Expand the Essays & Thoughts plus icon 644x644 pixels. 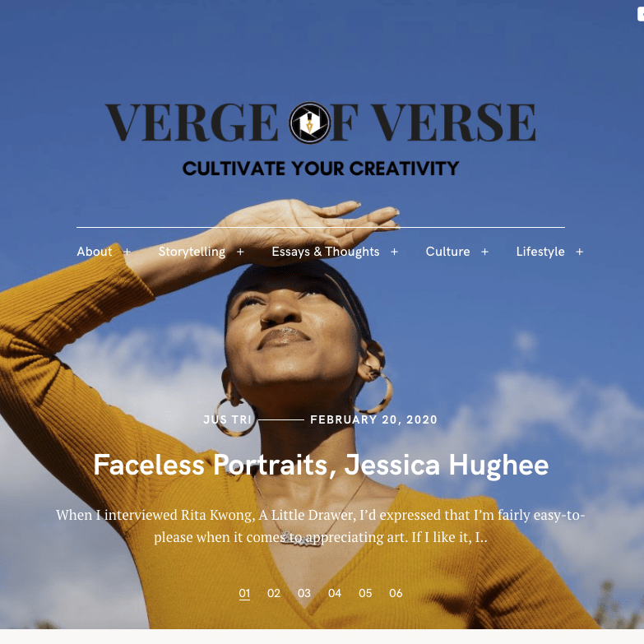(394, 252)
